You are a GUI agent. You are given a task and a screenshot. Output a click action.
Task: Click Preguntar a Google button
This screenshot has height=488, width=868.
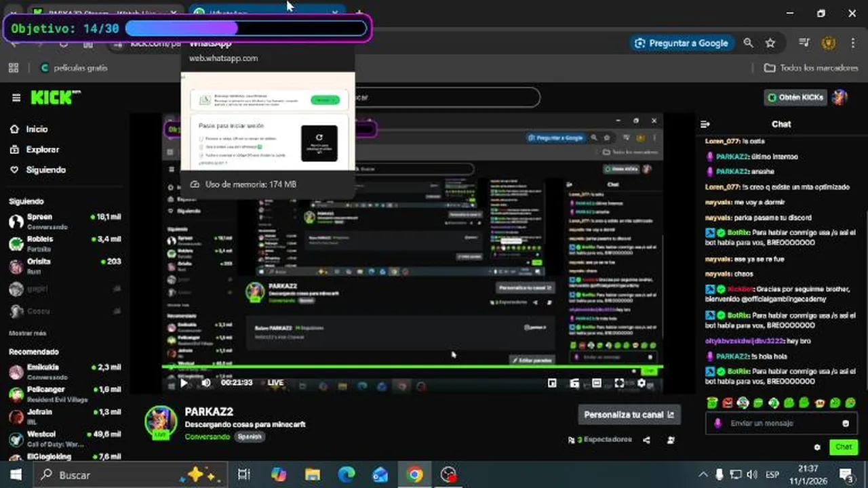[x=682, y=43]
